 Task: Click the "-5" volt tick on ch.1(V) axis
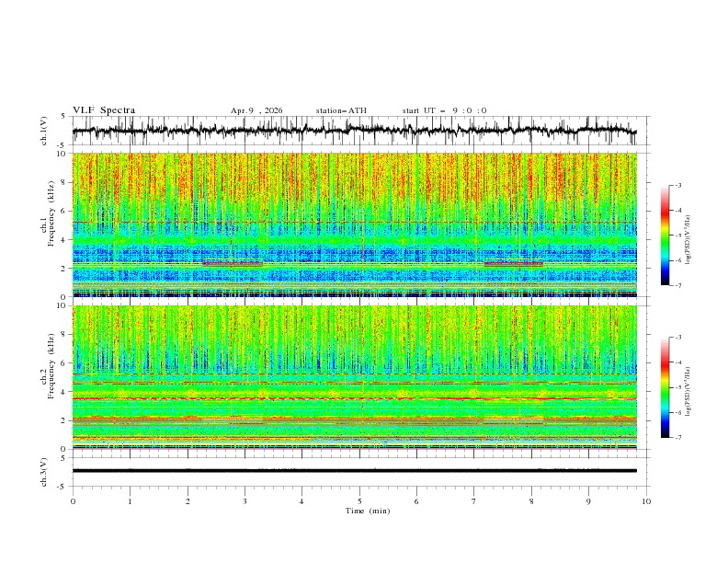tap(62, 145)
